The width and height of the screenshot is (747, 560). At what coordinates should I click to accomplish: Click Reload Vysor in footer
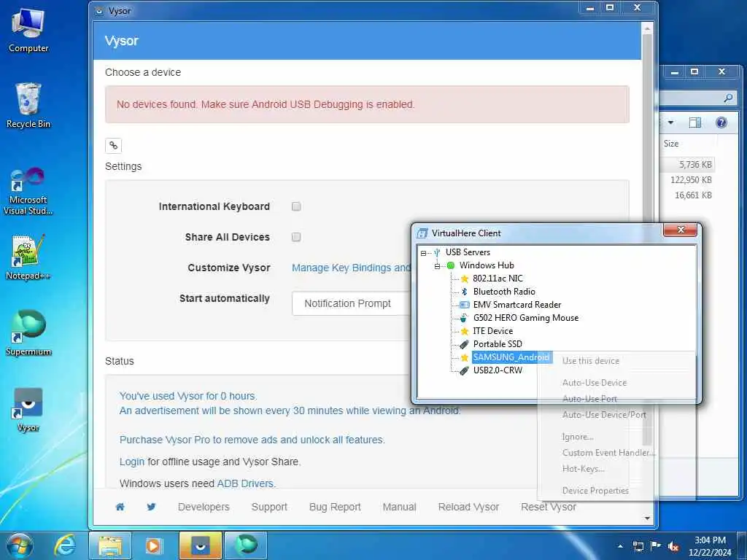tap(469, 507)
